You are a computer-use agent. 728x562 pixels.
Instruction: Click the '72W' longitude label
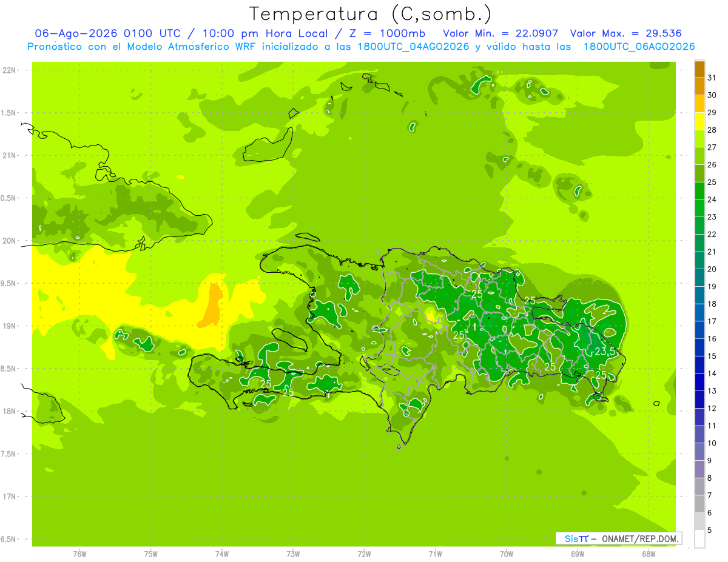[x=364, y=554]
